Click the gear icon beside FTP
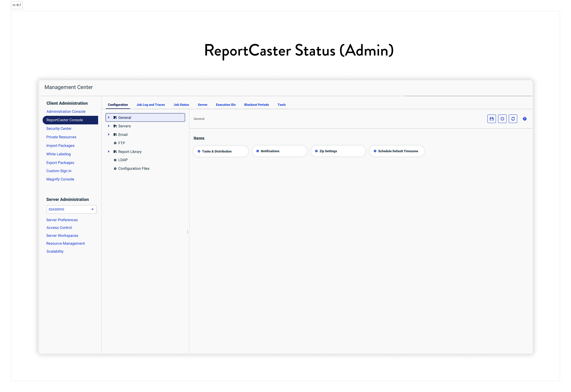Viewport: 571px width, 392px height. pyautogui.click(x=115, y=143)
